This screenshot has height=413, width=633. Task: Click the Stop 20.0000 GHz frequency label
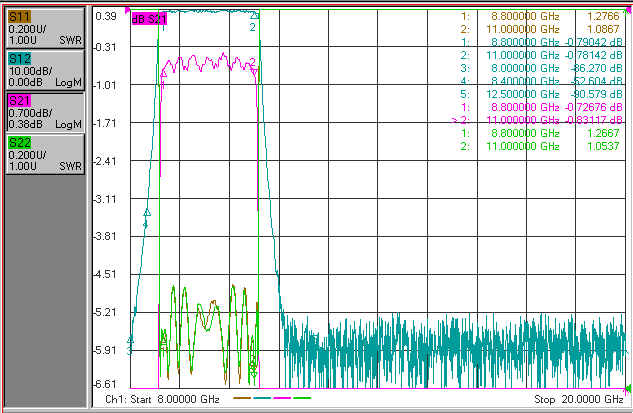point(579,399)
